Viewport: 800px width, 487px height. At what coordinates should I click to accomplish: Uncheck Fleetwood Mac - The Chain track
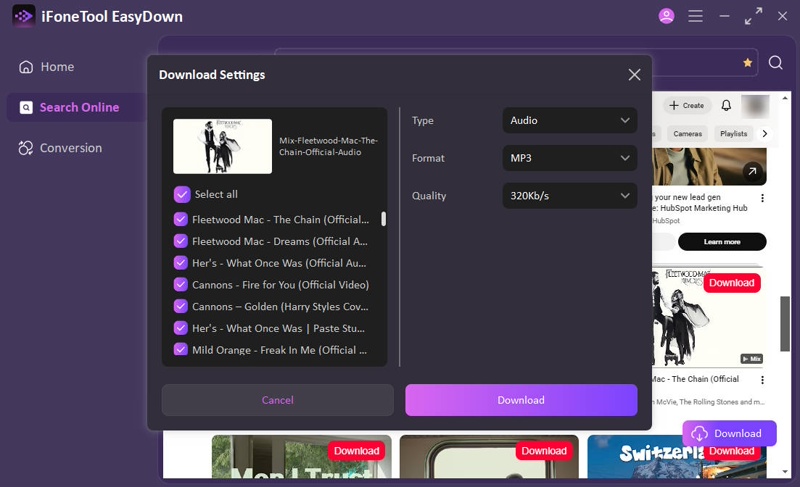[181, 219]
